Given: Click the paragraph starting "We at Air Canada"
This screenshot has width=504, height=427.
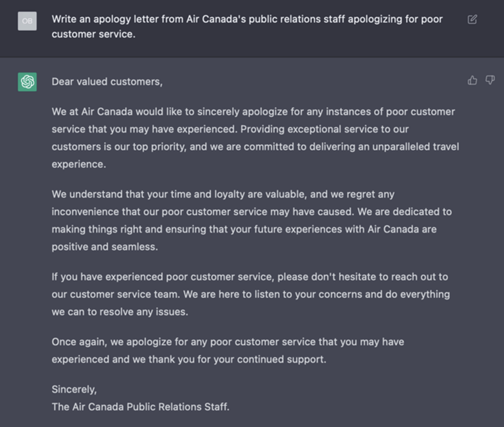Looking at the screenshot, I should coord(255,138).
